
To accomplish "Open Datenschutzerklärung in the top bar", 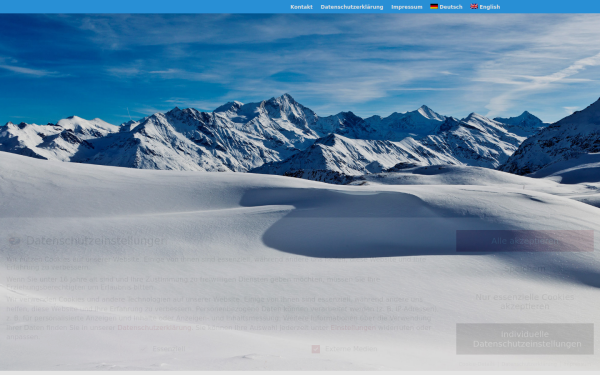I will click(x=352, y=7).
